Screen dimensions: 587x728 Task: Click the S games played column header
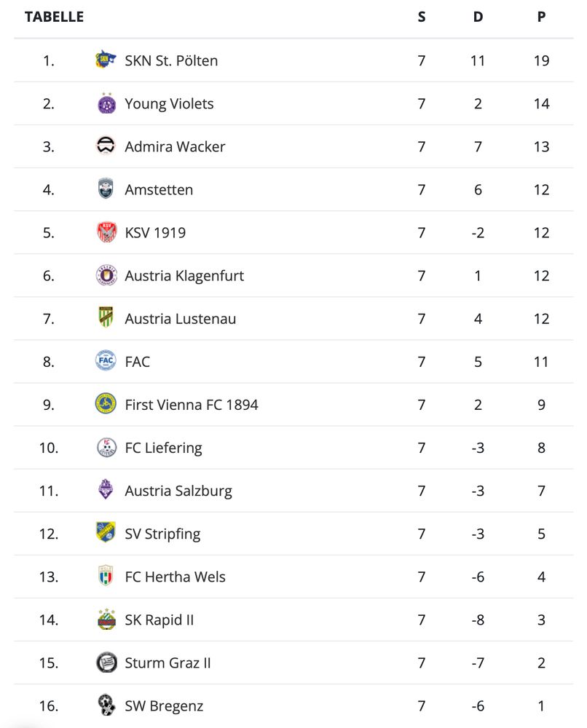click(x=422, y=17)
